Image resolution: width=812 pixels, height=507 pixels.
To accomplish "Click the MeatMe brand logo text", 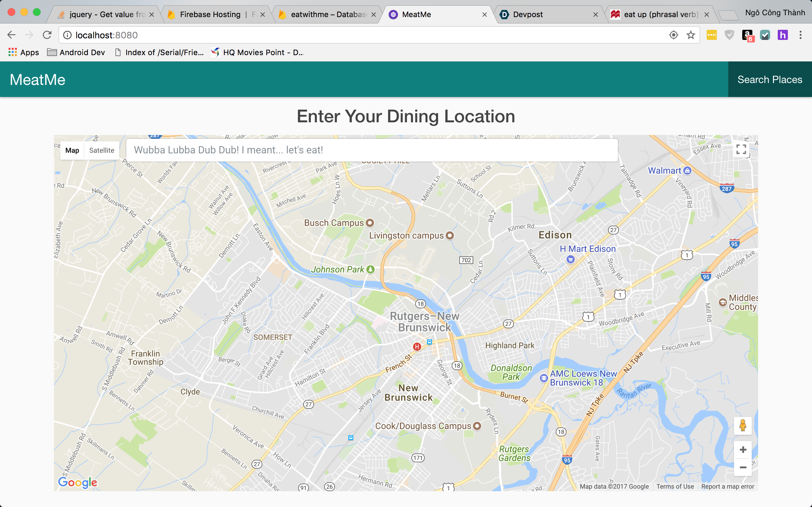I will click(x=37, y=80).
